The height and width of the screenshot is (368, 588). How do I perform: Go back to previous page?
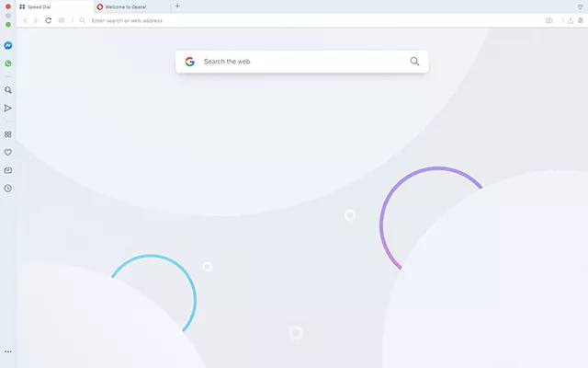point(25,20)
